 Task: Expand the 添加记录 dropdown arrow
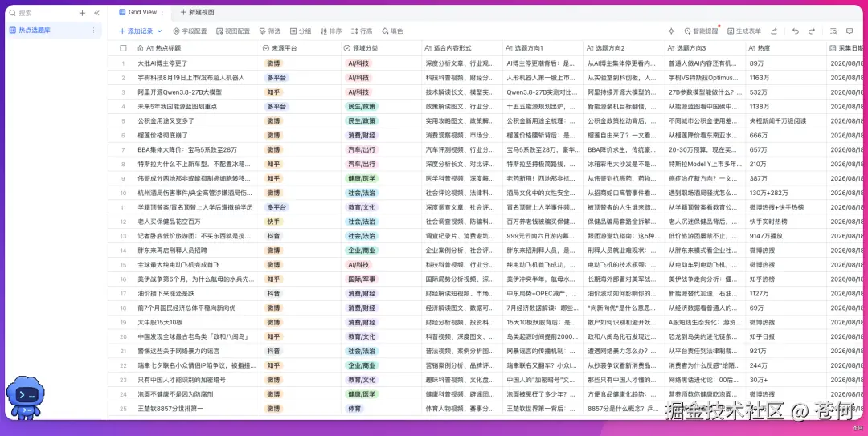[160, 31]
